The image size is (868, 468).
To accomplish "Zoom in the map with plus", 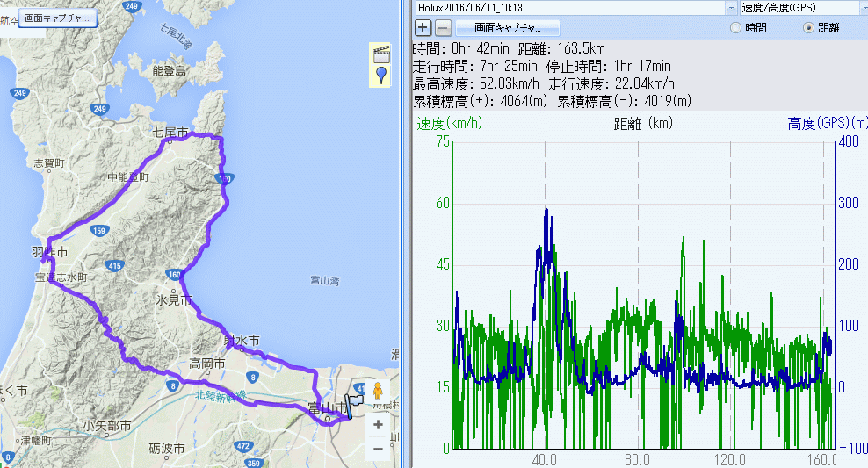I will [378, 424].
